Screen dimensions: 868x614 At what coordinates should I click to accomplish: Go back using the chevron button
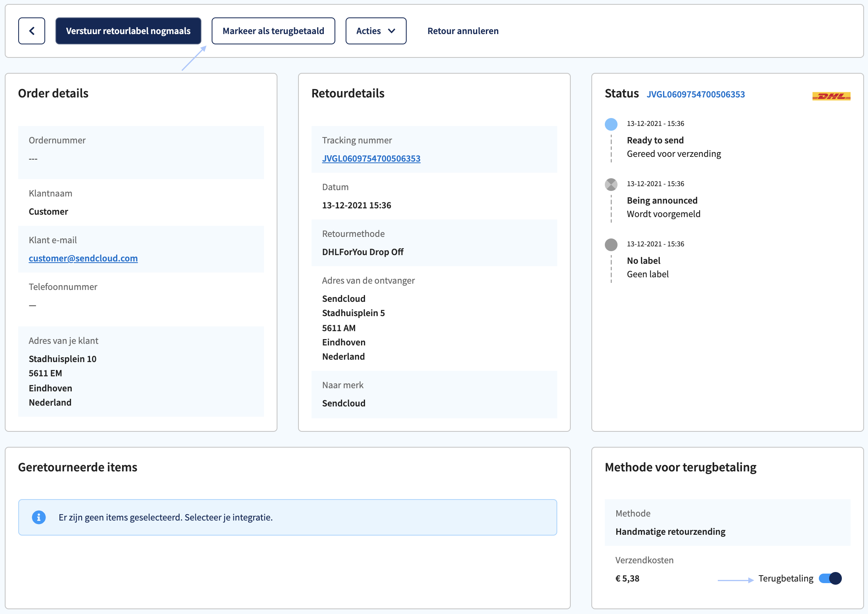32,31
